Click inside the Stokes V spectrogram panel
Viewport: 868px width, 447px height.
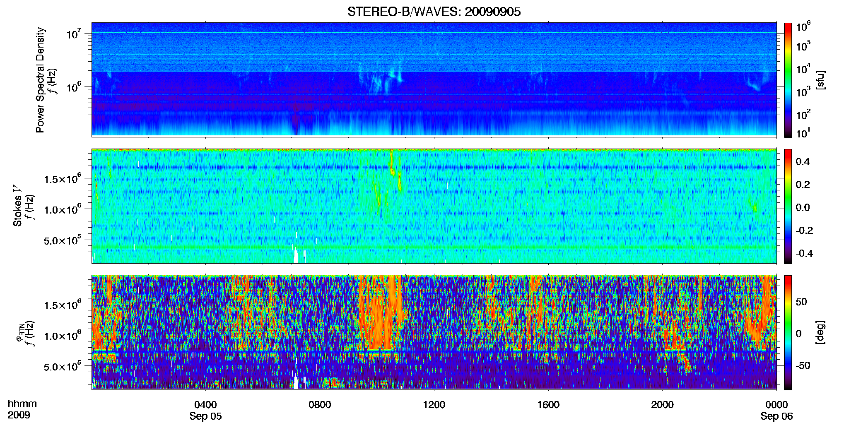434,206
